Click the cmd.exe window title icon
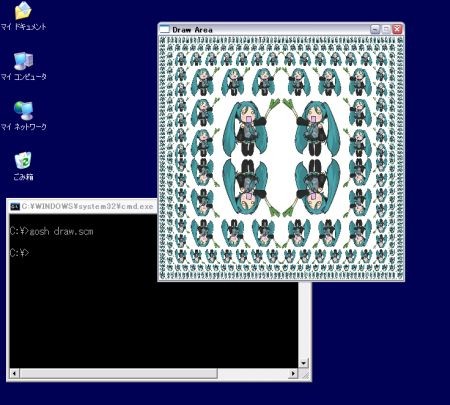 tap(15, 207)
